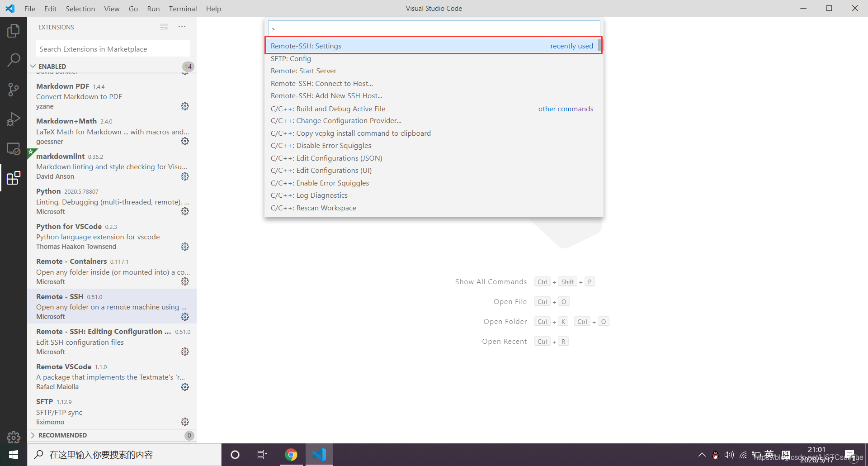The image size is (868, 466).
Task: Open the Go menu
Action: tap(133, 9)
